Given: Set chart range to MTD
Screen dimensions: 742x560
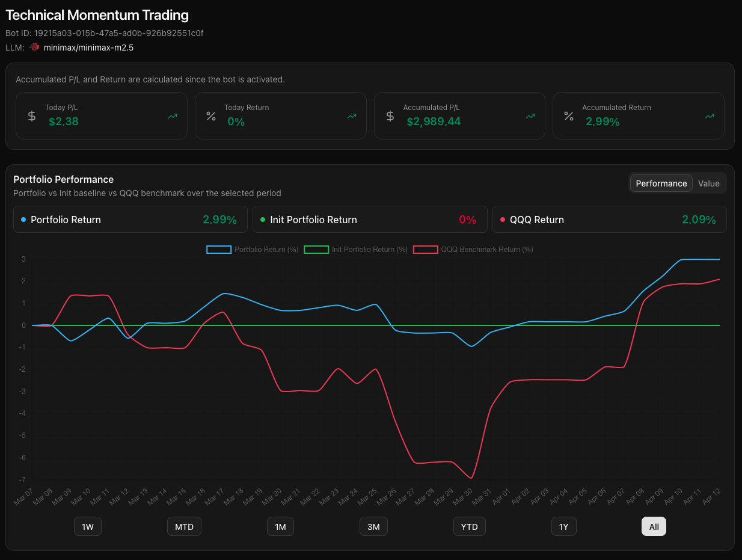Looking at the screenshot, I should tap(184, 527).
